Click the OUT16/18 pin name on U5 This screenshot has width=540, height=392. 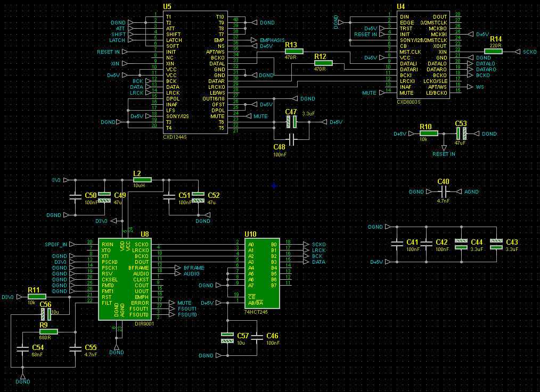(x=214, y=99)
